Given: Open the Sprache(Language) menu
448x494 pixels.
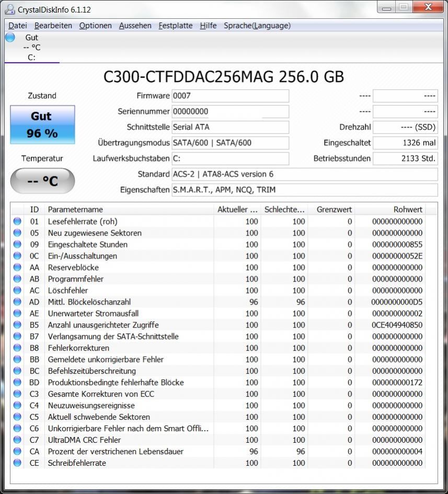Looking at the screenshot, I should coord(257,26).
